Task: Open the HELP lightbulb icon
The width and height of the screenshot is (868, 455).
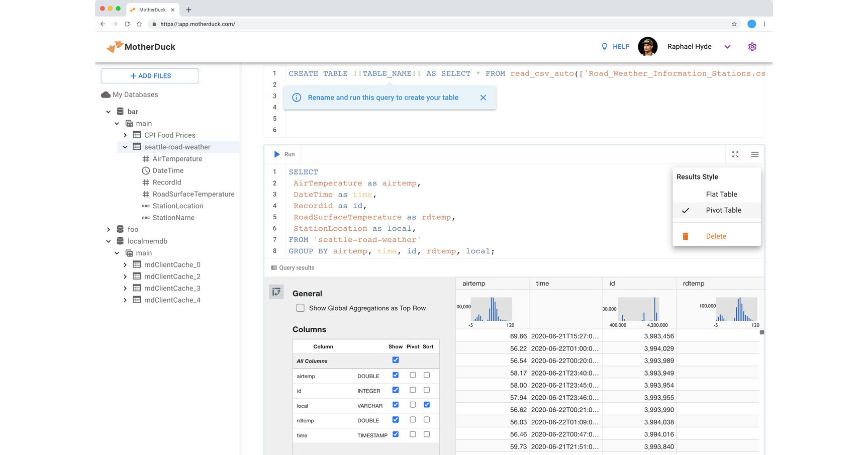Action: click(x=604, y=46)
